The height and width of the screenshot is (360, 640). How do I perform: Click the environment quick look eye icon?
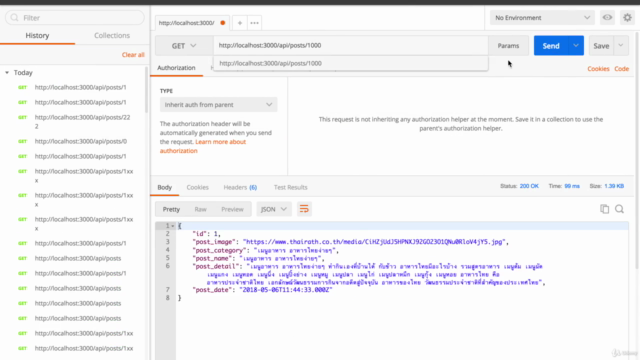[607, 18]
